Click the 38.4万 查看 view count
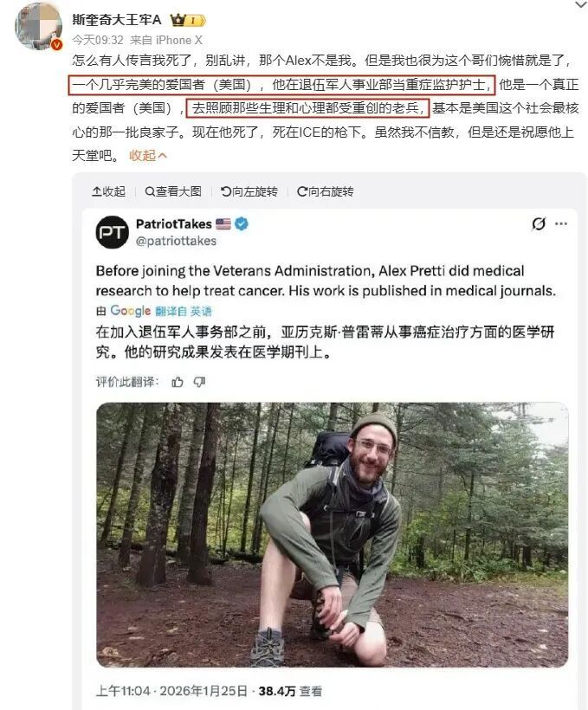This screenshot has height=710, width=588. click(x=290, y=691)
